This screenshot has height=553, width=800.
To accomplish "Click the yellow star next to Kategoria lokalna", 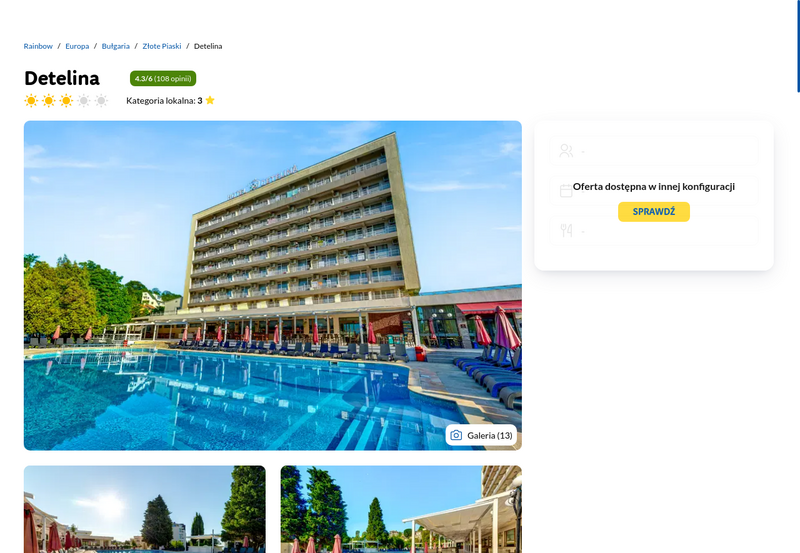I will click(210, 100).
